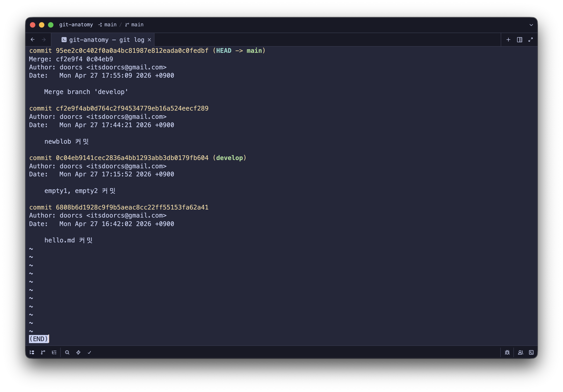Open the outline panel icon

54,352
